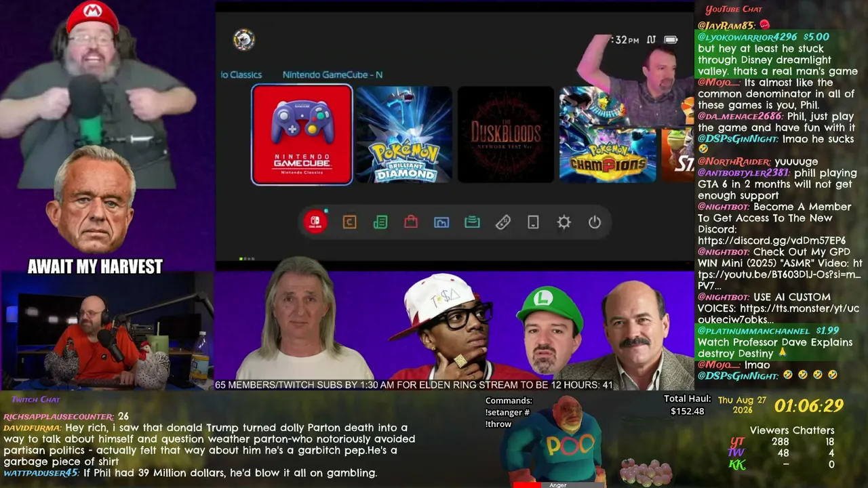Click the battery status icon
Image resolution: width=868 pixels, height=488 pixels.
tap(671, 40)
